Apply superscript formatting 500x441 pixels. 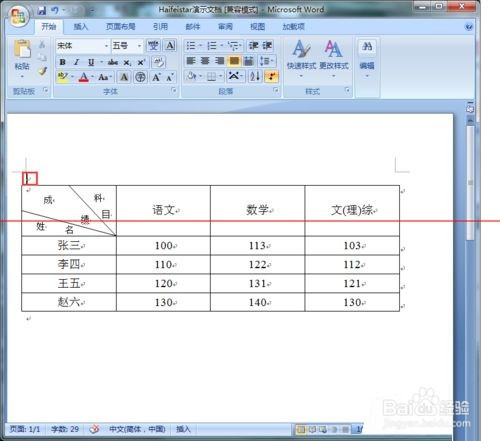141,62
